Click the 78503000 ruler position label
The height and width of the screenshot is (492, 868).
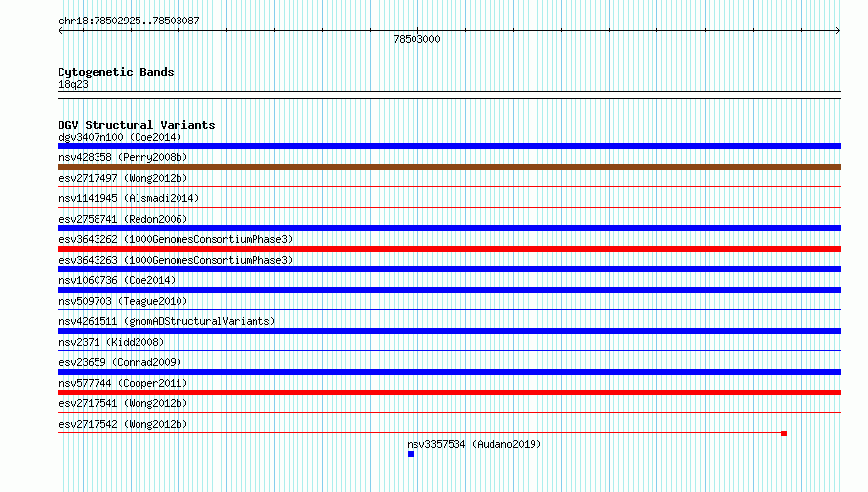416,39
